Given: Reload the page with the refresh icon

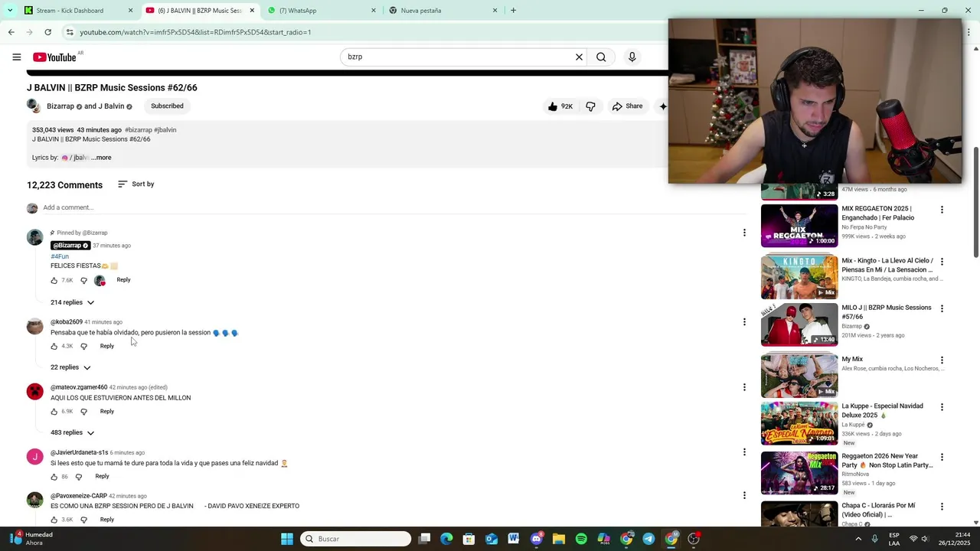Looking at the screenshot, I should [x=47, y=32].
